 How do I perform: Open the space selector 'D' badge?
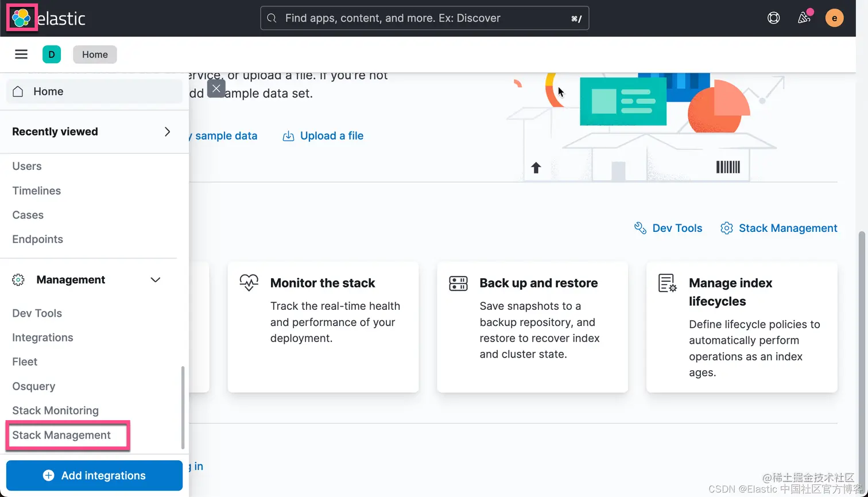tap(52, 55)
